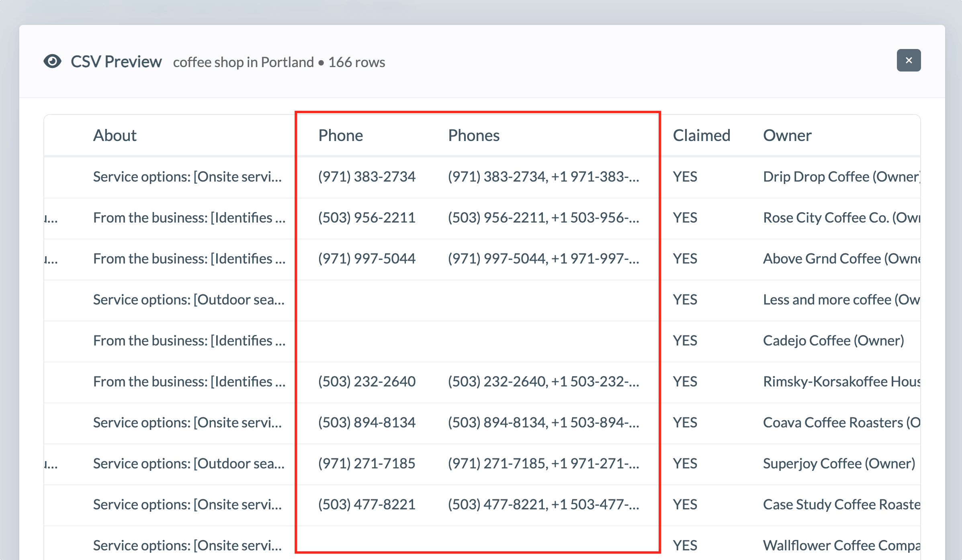
Task: Click the CSV Preview title
Action: 116,61
